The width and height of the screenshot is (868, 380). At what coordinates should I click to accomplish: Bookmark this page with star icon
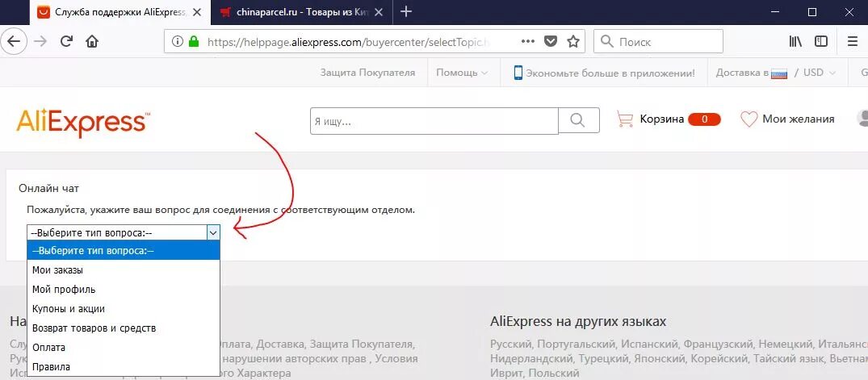(573, 41)
